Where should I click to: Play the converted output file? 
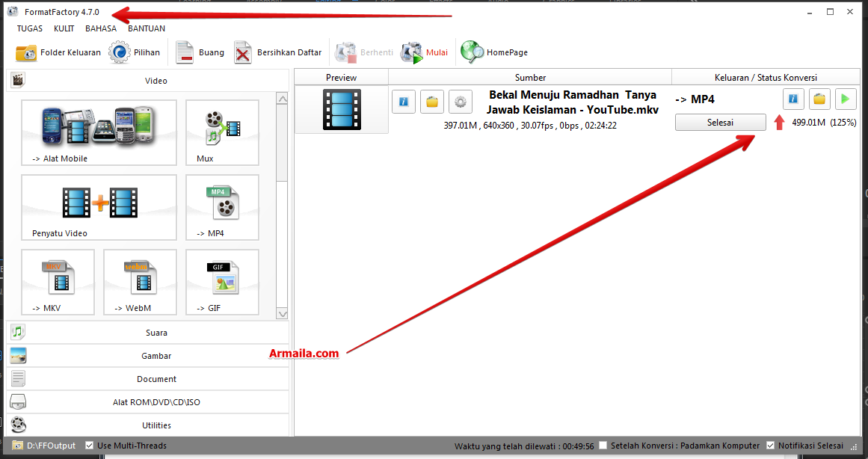point(846,99)
